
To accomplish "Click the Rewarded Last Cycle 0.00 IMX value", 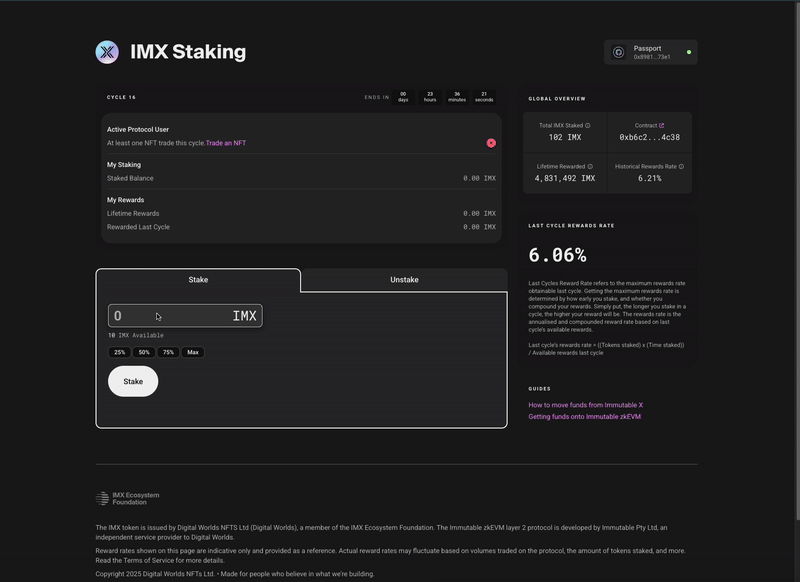I will coord(480,227).
